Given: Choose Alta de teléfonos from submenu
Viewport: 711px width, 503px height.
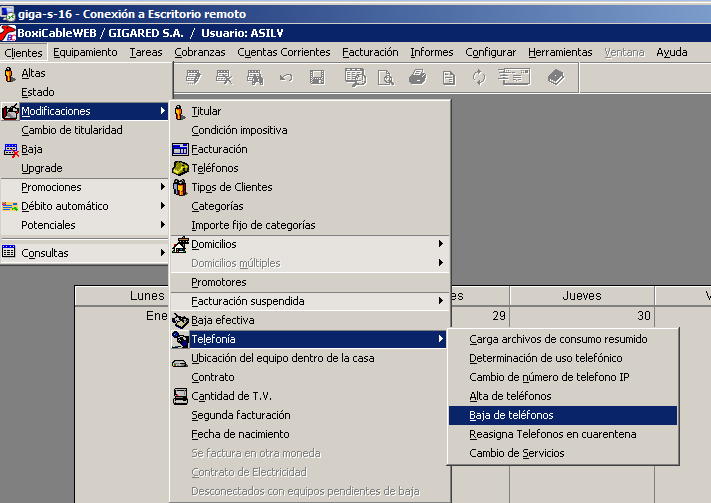Looking at the screenshot, I should point(510,396).
